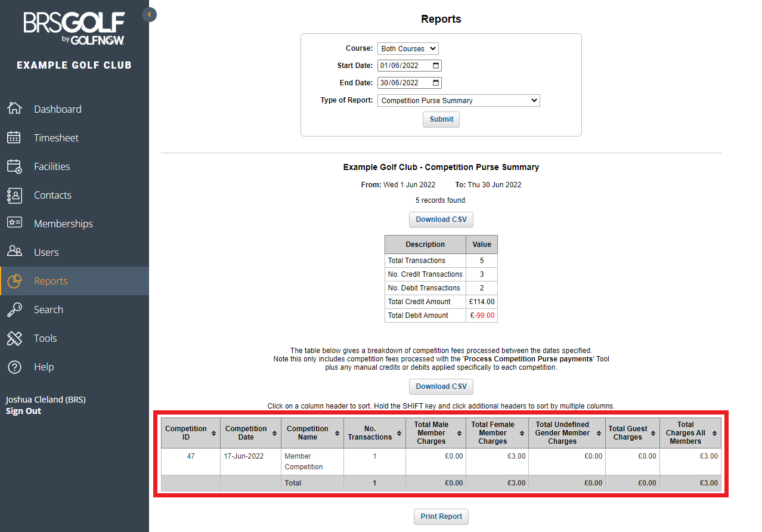Click the Total row label in table footer
Screen dimensions: 762x532
[x=293, y=483]
